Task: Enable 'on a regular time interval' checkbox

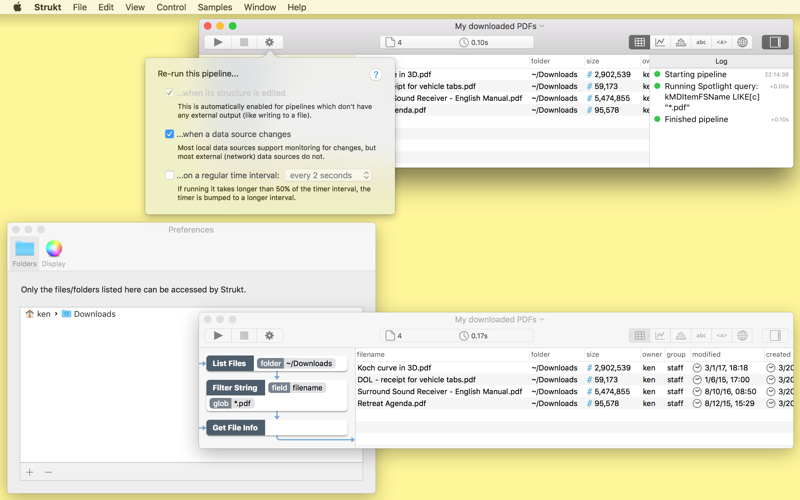Action: [x=169, y=176]
